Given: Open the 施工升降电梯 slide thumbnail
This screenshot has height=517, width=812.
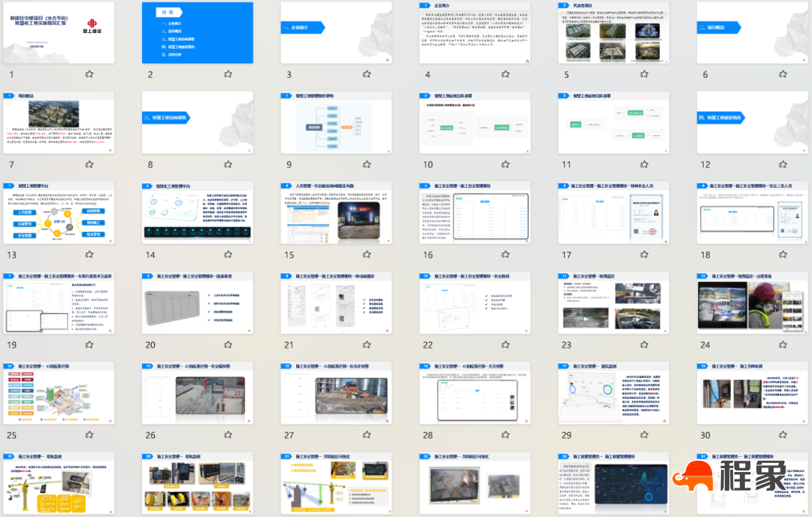Looking at the screenshot, I should 752,393.
